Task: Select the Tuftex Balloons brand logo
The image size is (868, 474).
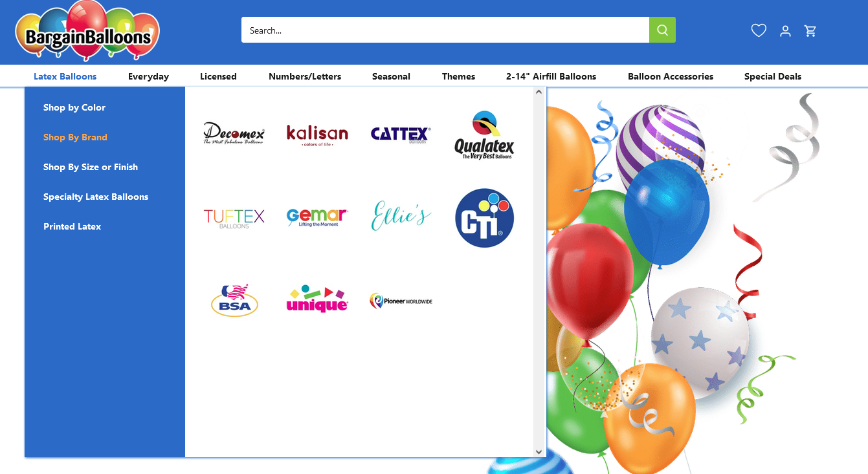Action: pyautogui.click(x=234, y=218)
